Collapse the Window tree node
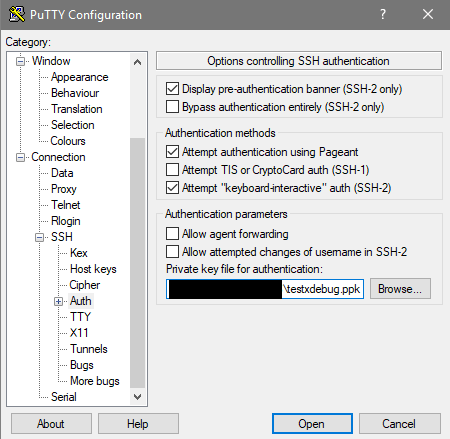The height and width of the screenshot is (439, 450). point(21,61)
